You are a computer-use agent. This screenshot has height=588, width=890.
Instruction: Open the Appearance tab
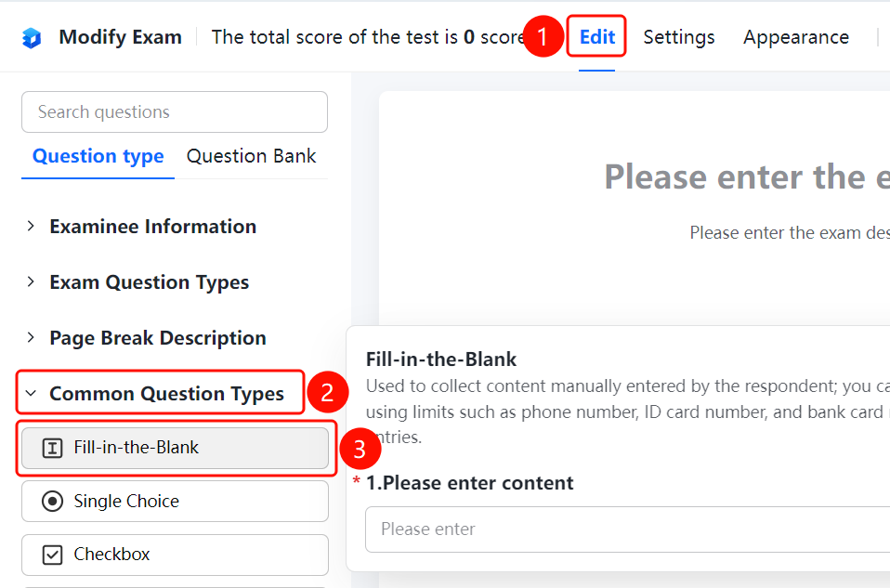796,37
